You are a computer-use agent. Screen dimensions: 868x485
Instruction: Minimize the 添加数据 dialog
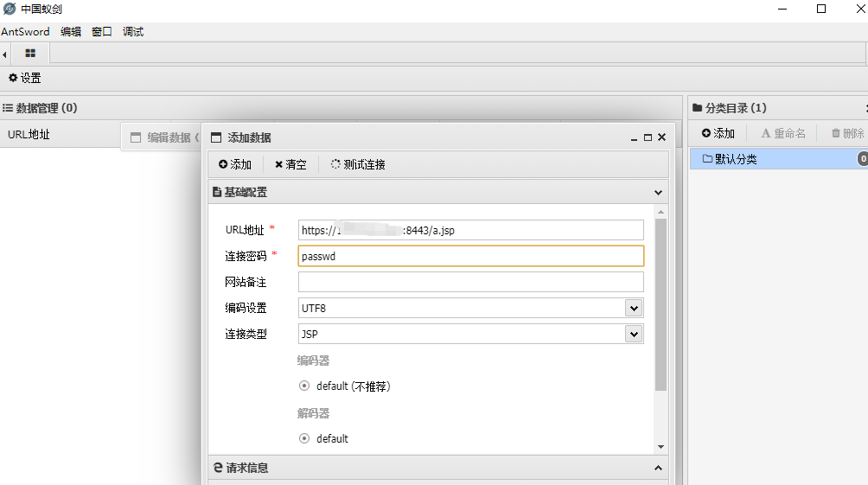(634, 137)
